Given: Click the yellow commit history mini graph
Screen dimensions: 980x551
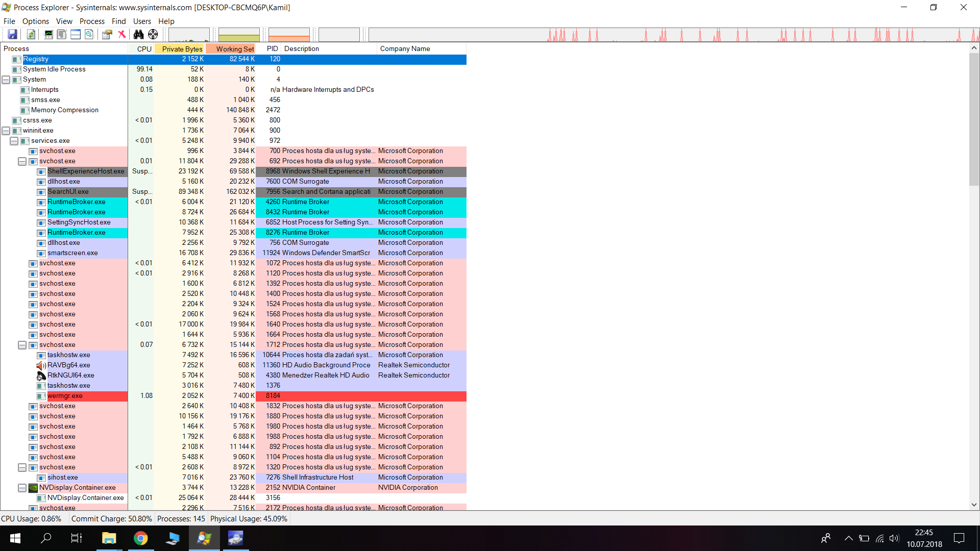Looking at the screenshot, I should point(239,35).
